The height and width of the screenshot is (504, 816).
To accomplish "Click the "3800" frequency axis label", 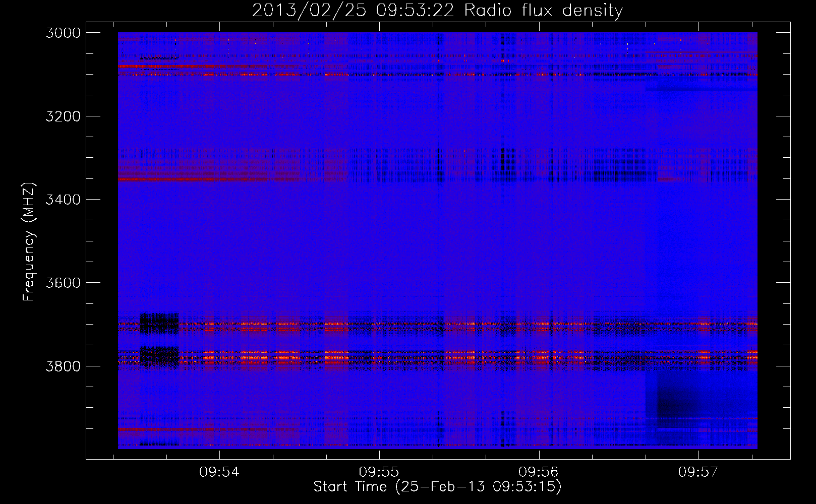I will point(63,366).
